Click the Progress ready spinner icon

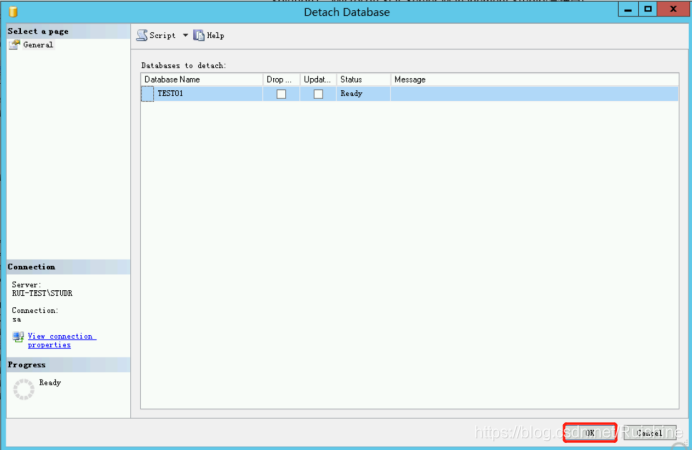pos(22,389)
